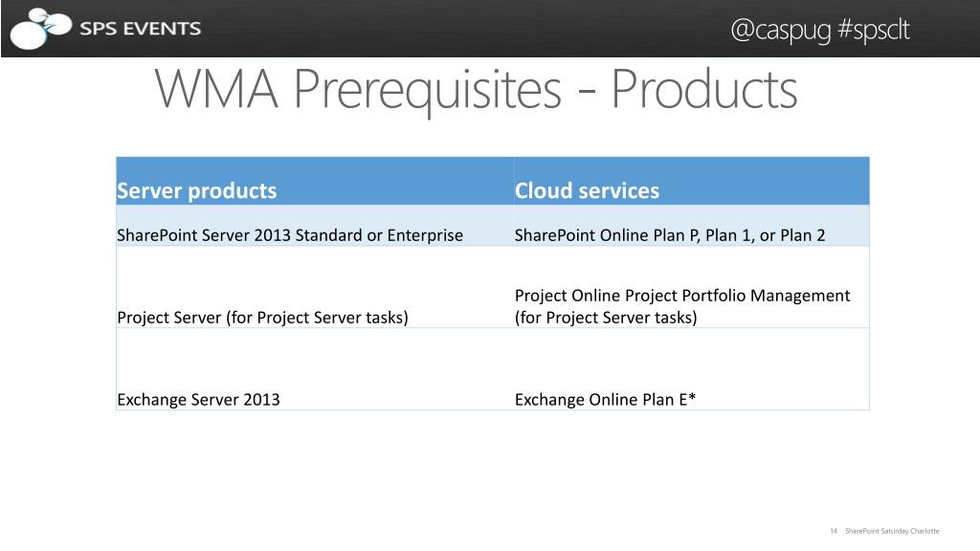Click the @caspug #spsclt hashtag text

[819, 30]
